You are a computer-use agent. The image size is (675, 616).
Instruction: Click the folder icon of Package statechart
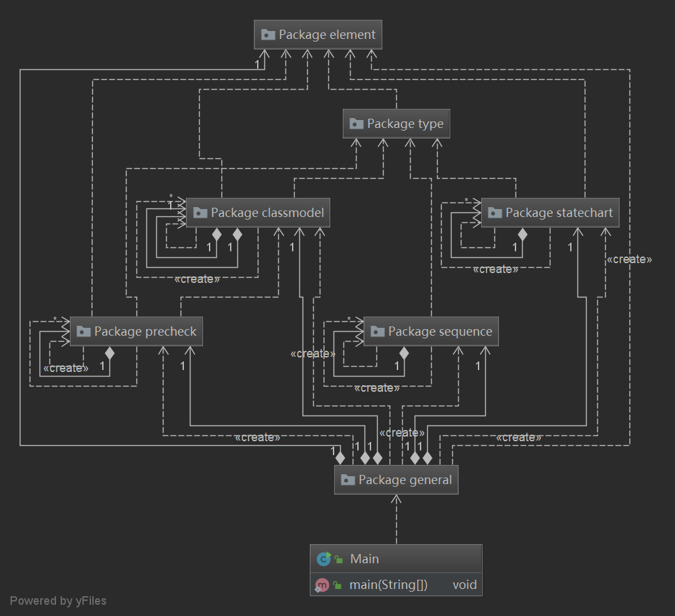pos(495,212)
